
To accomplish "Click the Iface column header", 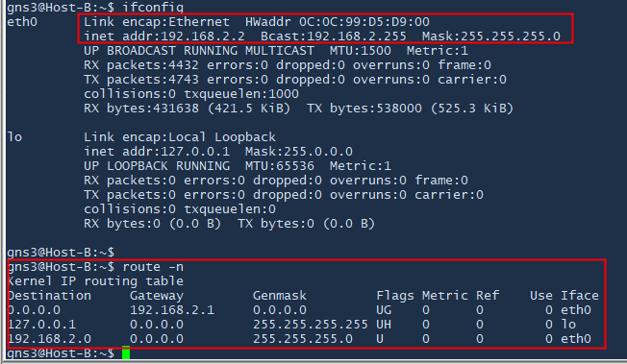I will point(580,296).
